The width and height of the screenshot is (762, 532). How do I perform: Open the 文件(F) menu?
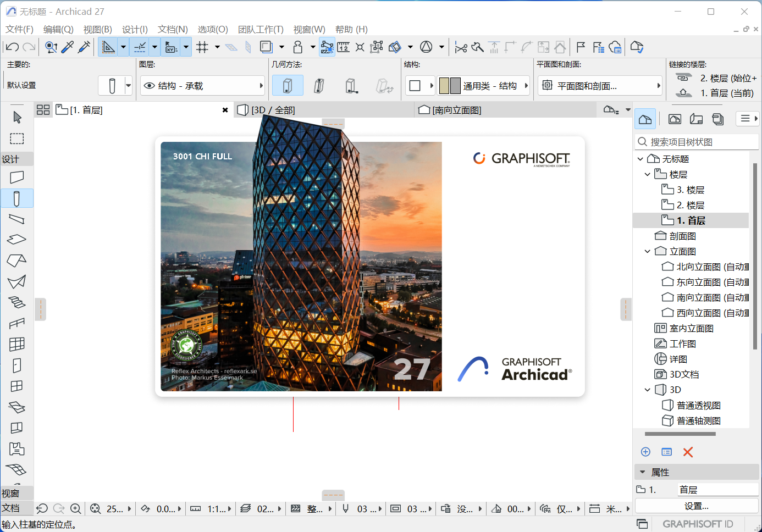click(19, 29)
